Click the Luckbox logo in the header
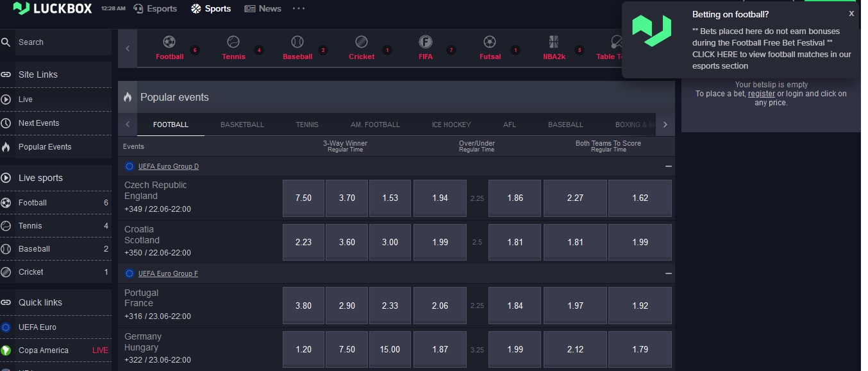 point(53,8)
